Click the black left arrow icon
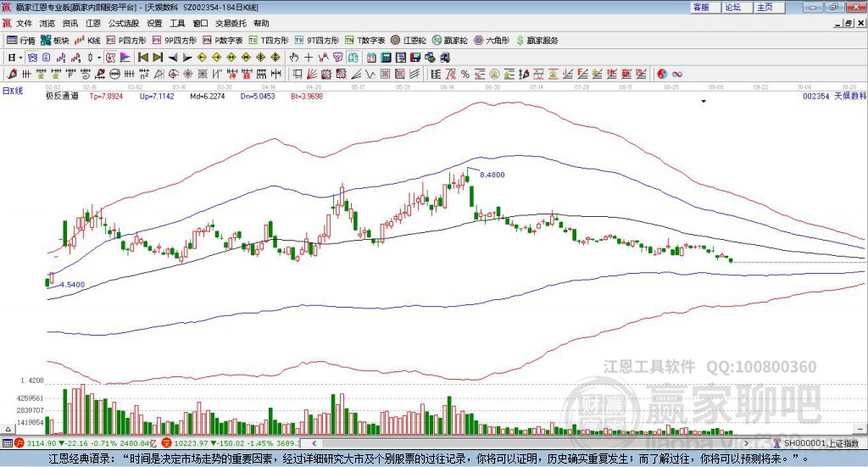The image size is (868, 467). click(173, 58)
